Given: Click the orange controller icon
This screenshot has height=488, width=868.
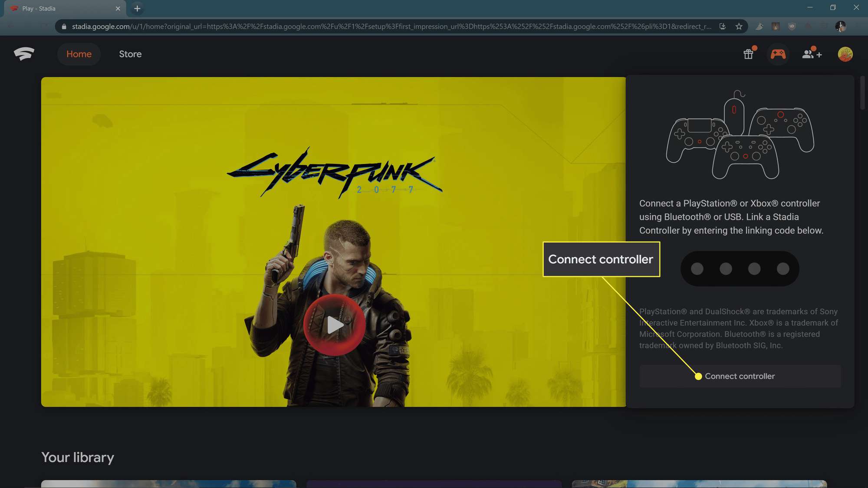Looking at the screenshot, I should tap(778, 54).
